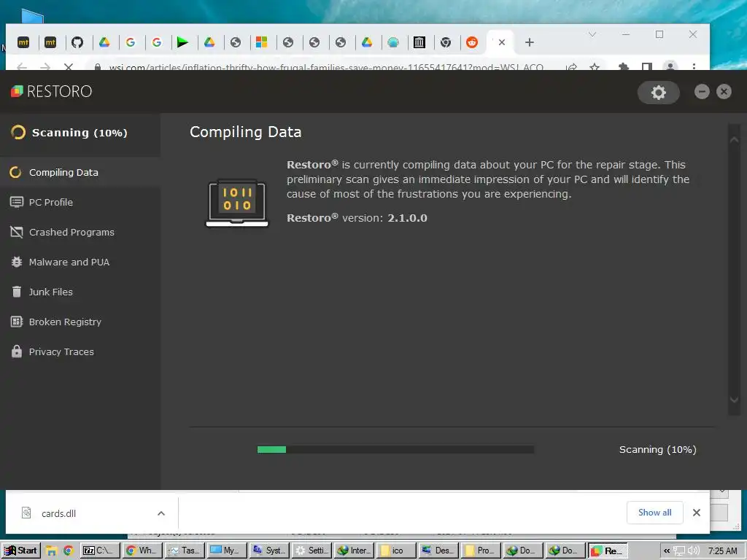The height and width of the screenshot is (560, 747).
Task: Open Chrome profile avatar
Action: click(670, 66)
